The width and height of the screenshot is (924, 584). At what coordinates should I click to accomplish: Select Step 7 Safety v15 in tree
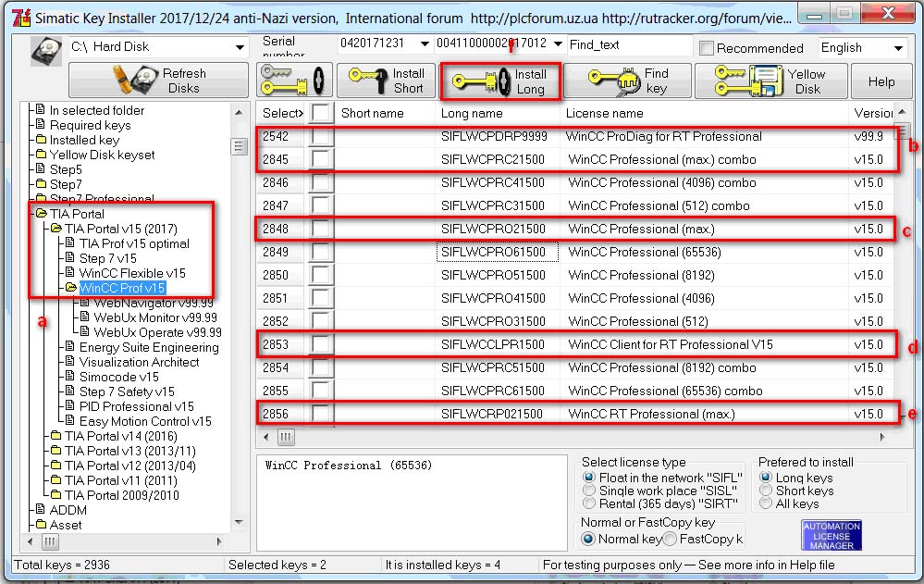pos(127,391)
